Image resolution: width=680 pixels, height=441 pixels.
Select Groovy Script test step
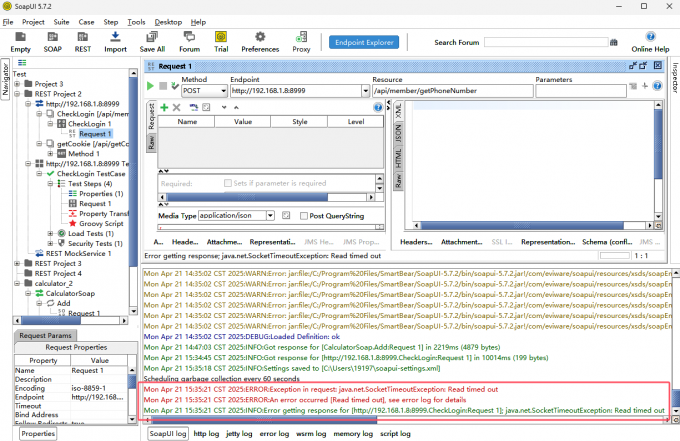[101, 223]
